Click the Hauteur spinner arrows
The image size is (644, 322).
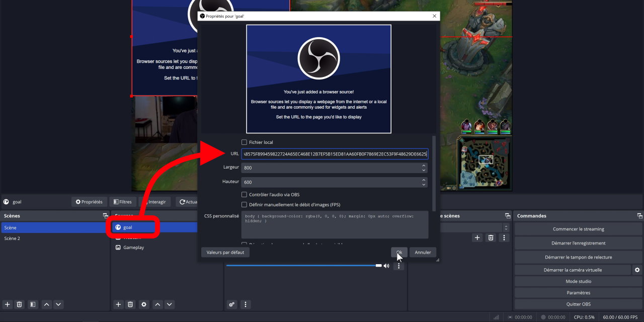click(424, 182)
